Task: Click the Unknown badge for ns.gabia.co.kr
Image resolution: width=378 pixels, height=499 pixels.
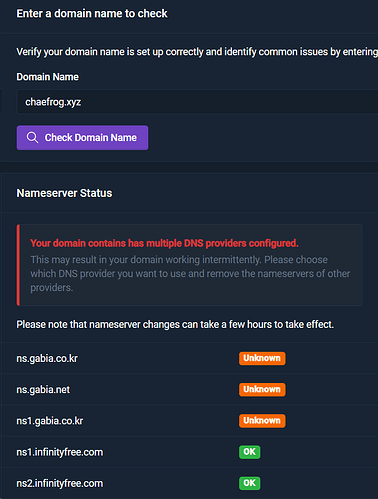Action: [262, 358]
